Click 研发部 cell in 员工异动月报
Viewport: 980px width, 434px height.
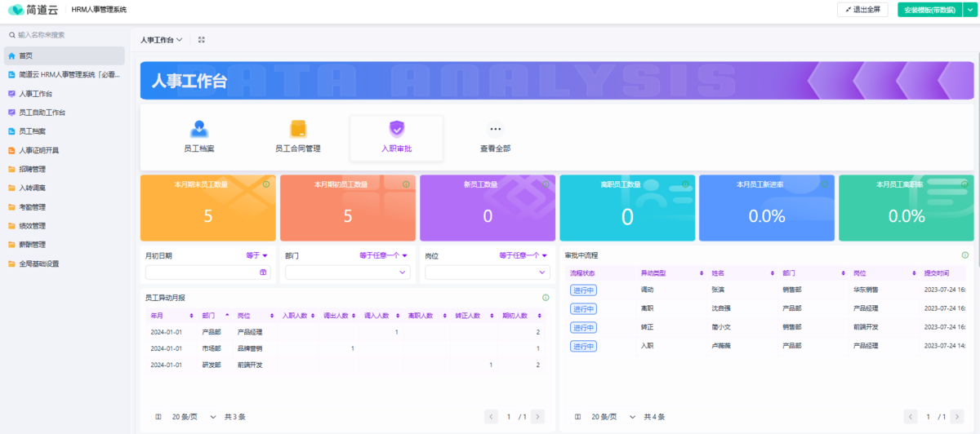(212, 365)
